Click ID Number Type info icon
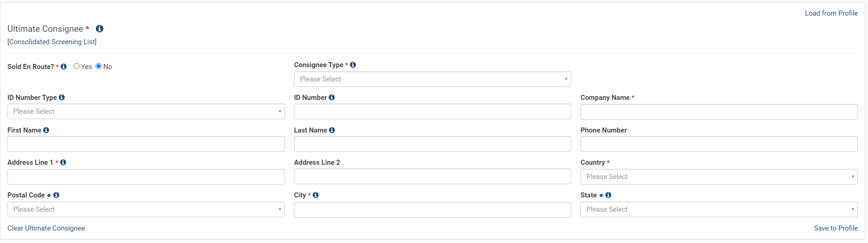The image size is (868, 243). click(x=62, y=98)
